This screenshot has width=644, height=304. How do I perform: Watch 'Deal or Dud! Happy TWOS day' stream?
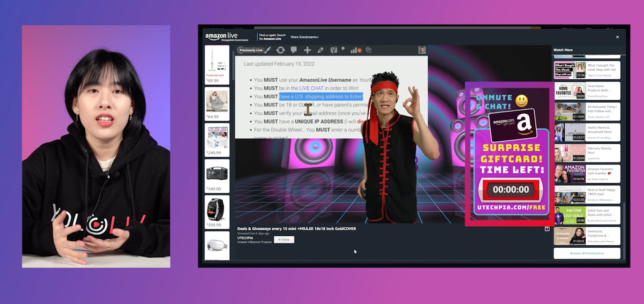tap(587, 194)
